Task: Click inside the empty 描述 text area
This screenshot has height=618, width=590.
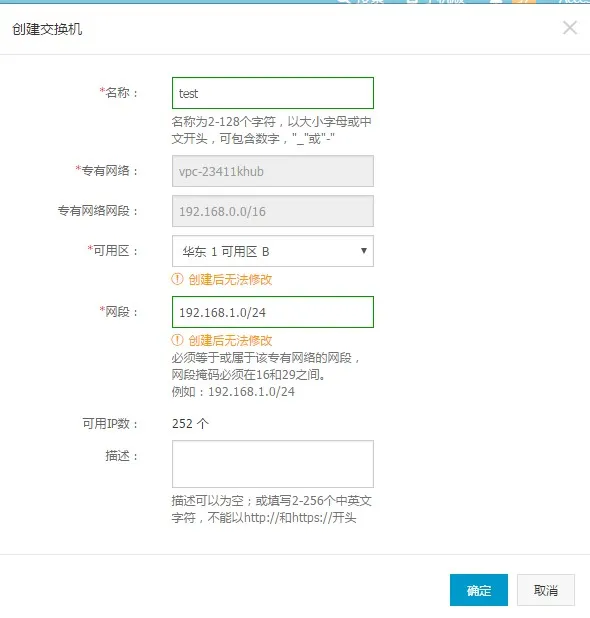Action: tap(273, 464)
